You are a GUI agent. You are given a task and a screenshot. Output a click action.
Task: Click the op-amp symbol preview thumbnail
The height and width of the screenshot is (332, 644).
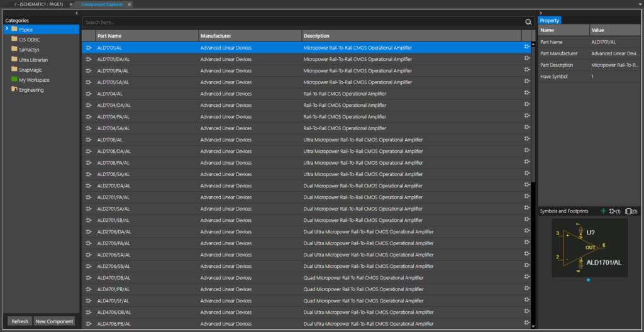click(589, 248)
